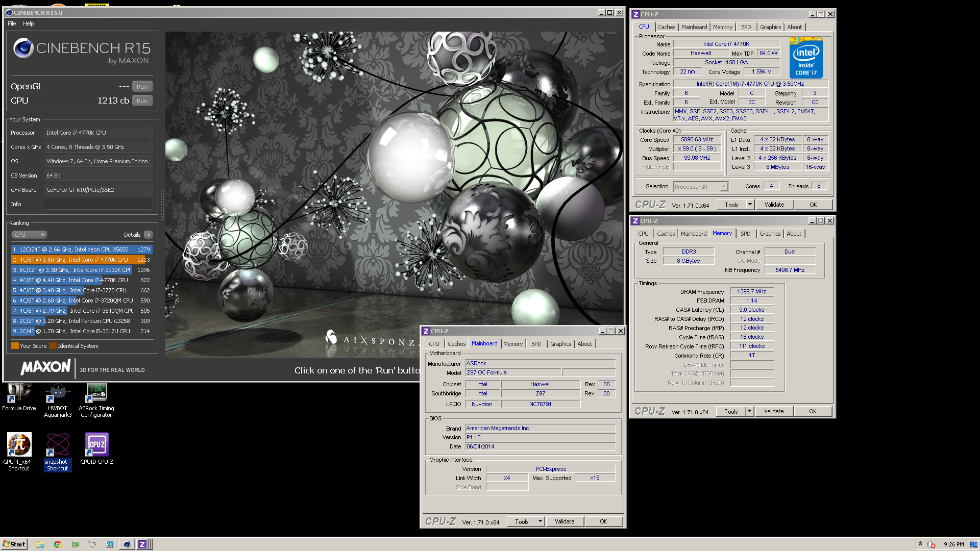This screenshot has height=551, width=980.
Task: Click the rendered spheres image in Cinebench
Action: click(x=394, y=194)
